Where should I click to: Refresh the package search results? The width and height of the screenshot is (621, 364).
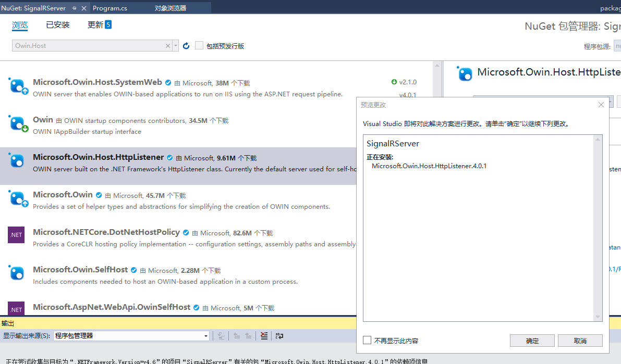186,45
